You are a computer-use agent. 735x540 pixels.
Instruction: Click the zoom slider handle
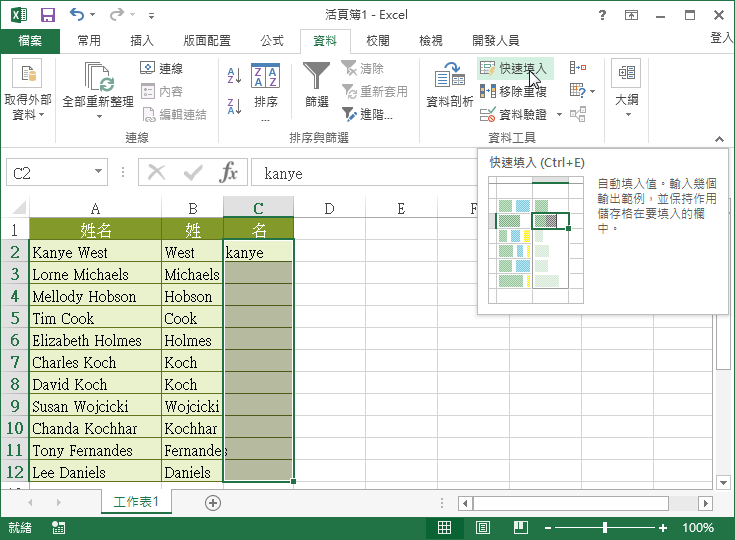pos(605,528)
